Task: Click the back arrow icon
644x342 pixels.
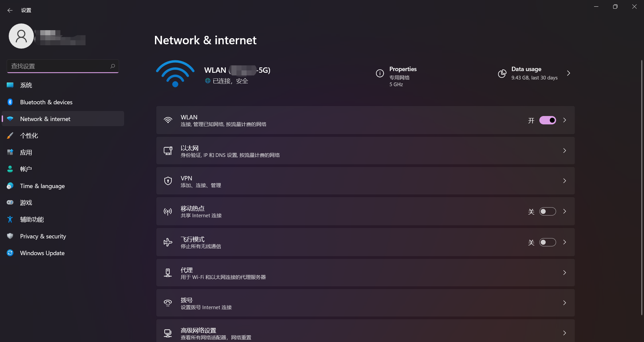Action: pos(10,10)
